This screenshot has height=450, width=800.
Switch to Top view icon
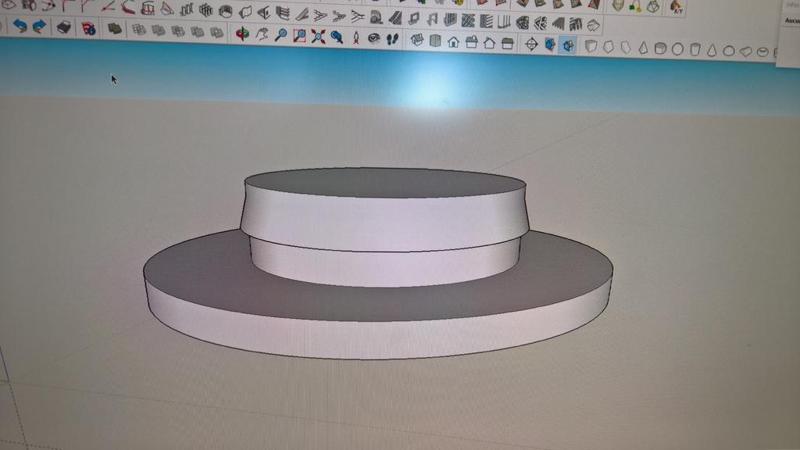point(435,41)
